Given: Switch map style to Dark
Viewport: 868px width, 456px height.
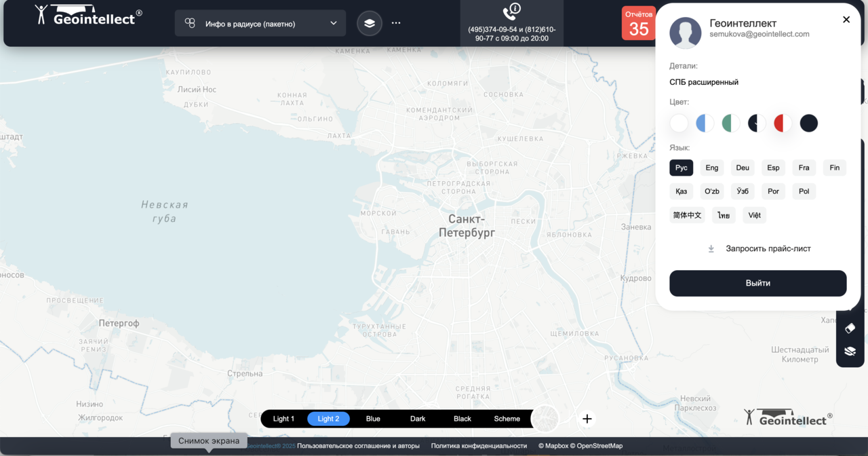Looking at the screenshot, I should (418, 419).
